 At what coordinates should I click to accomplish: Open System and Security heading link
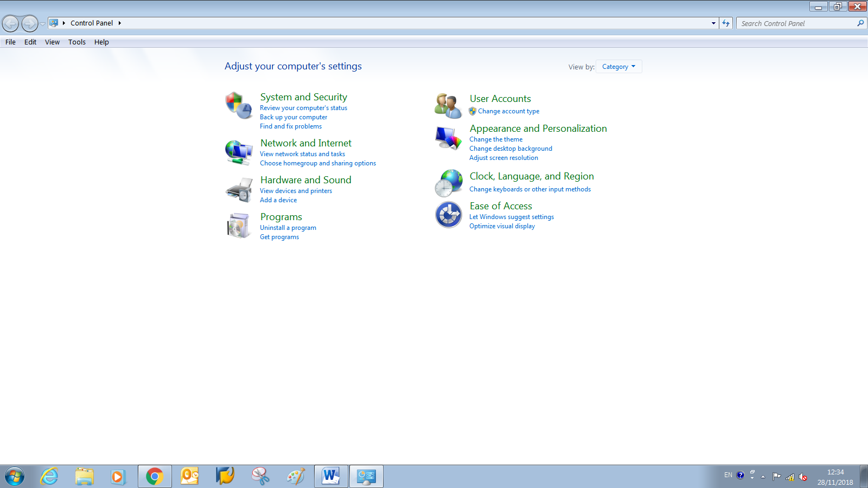click(x=303, y=97)
